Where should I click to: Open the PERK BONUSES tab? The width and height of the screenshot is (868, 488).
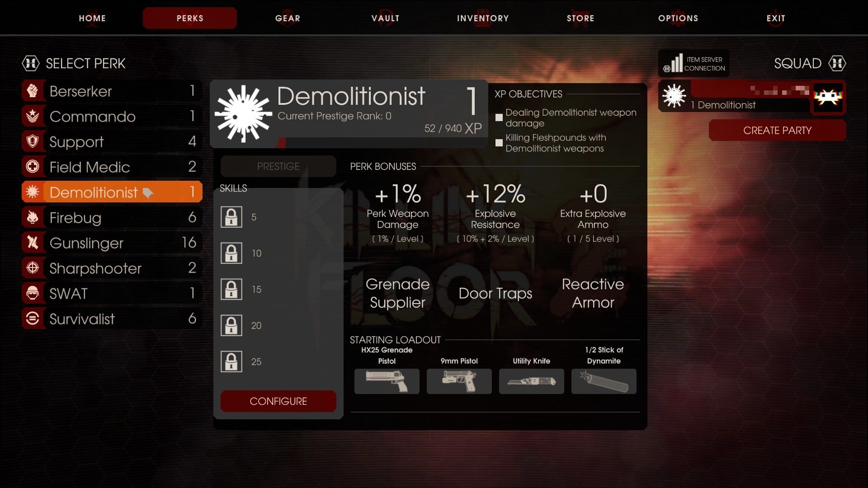tap(382, 166)
